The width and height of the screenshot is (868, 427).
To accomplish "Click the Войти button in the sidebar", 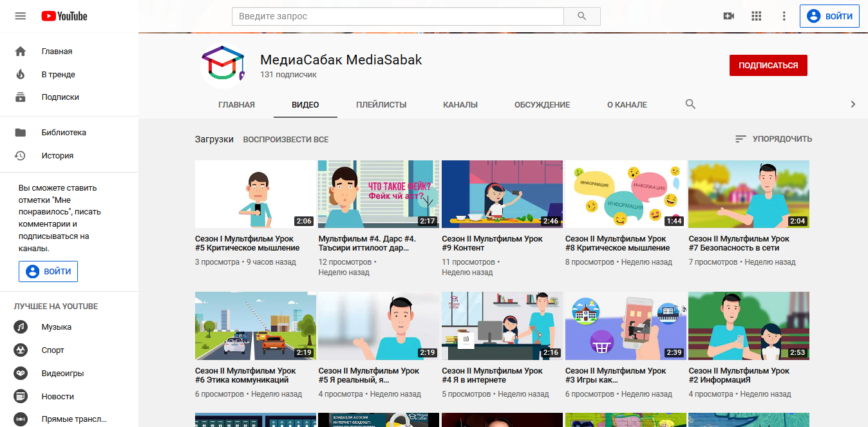I will [x=48, y=272].
